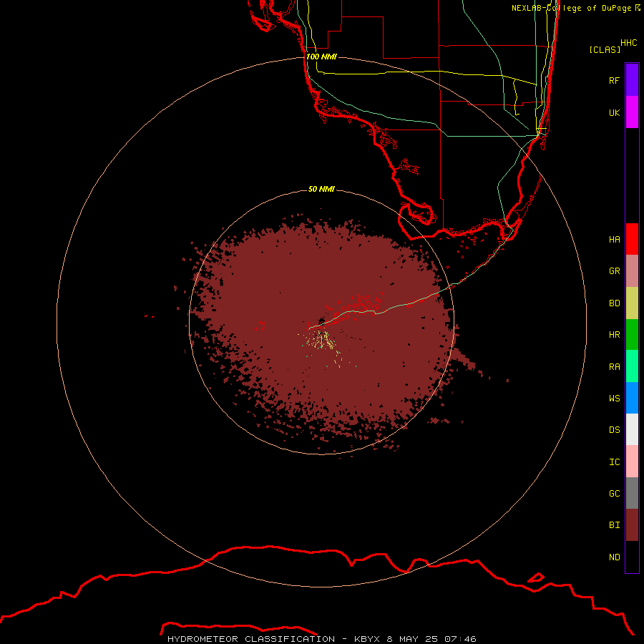Screen dimensions: 644x644
Task: Click the UK magenta legend swatch
Action: click(x=632, y=112)
